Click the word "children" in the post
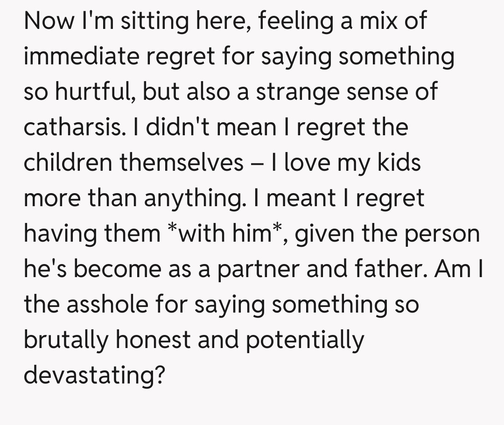Screen dimensions: 504x425 (68, 163)
